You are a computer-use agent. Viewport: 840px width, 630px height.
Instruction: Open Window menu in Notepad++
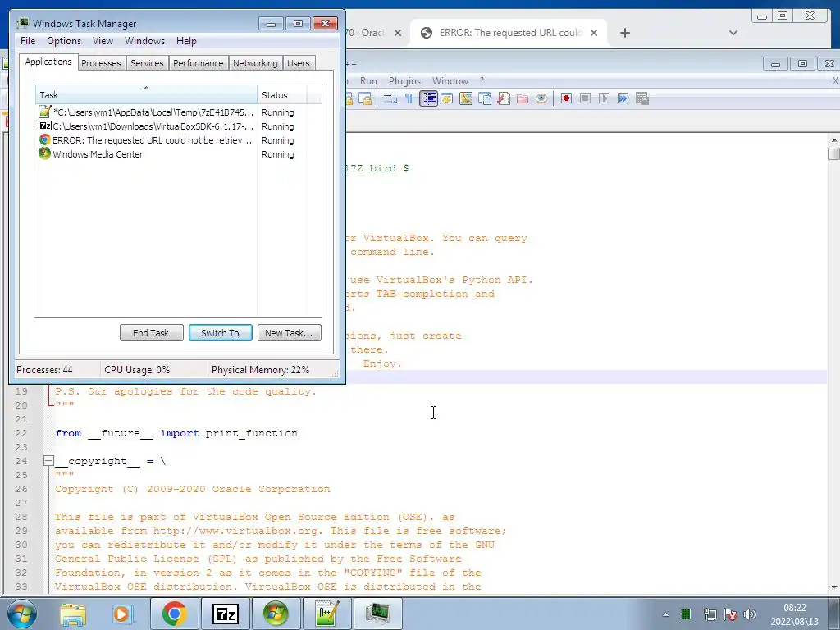tap(450, 81)
